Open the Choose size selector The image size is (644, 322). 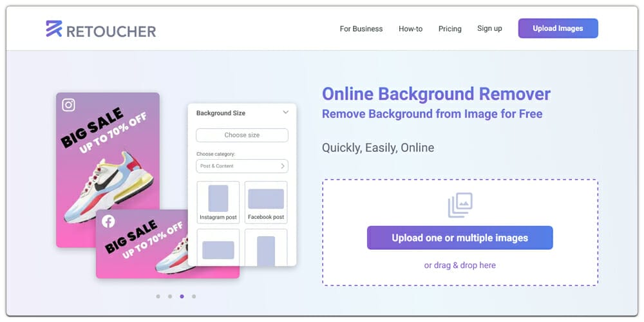(241, 135)
